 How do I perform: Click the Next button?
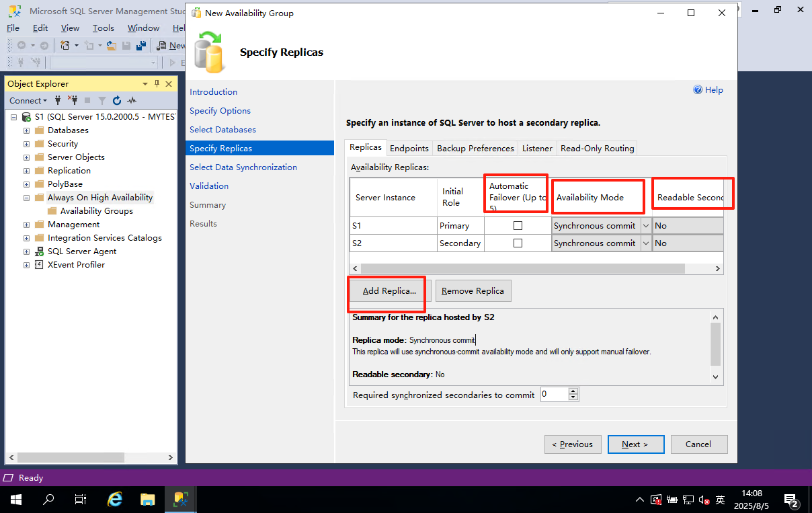coord(636,444)
